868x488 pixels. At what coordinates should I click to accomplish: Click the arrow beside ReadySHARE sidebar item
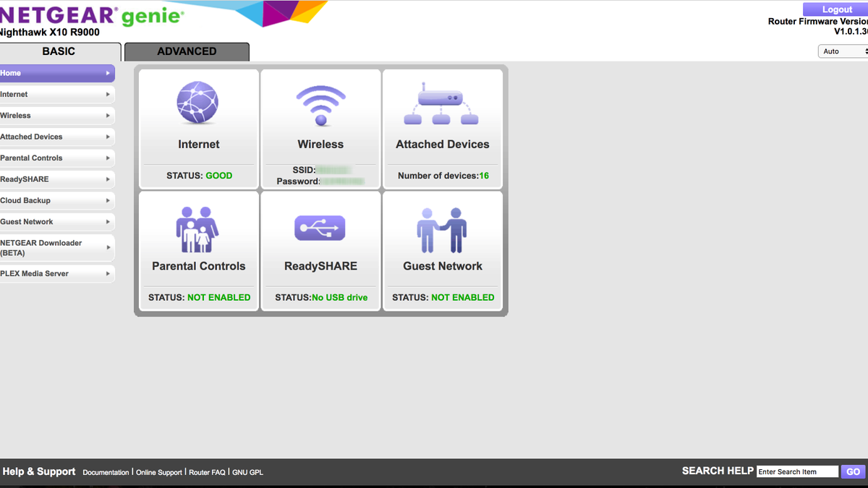point(108,179)
